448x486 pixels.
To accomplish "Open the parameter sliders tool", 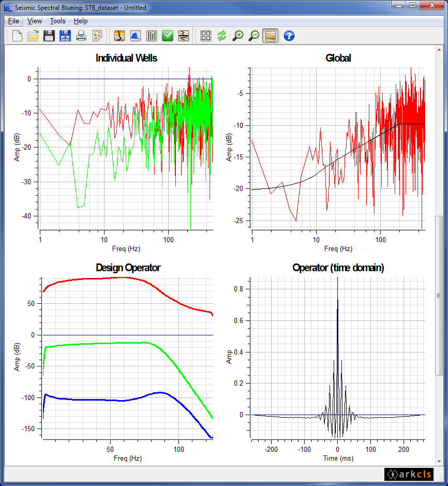I will tap(152, 36).
